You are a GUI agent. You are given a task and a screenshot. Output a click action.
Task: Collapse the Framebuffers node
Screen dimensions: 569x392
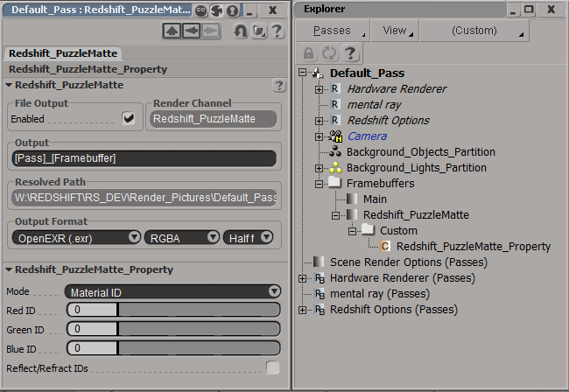tap(319, 185)
